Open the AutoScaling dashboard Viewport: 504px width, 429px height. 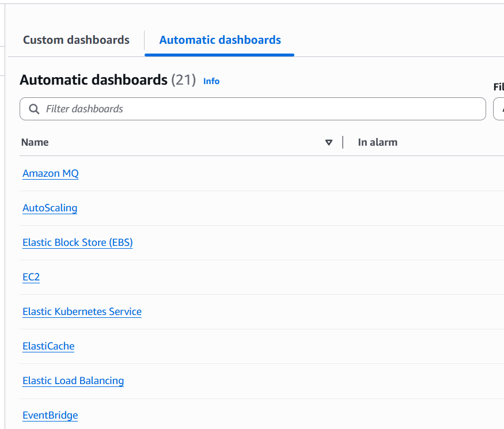50,208
